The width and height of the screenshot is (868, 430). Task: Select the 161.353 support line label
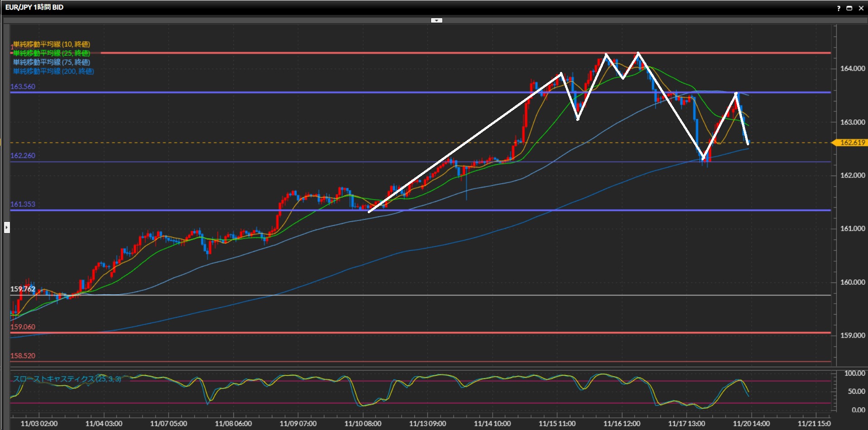pos(23,204)
